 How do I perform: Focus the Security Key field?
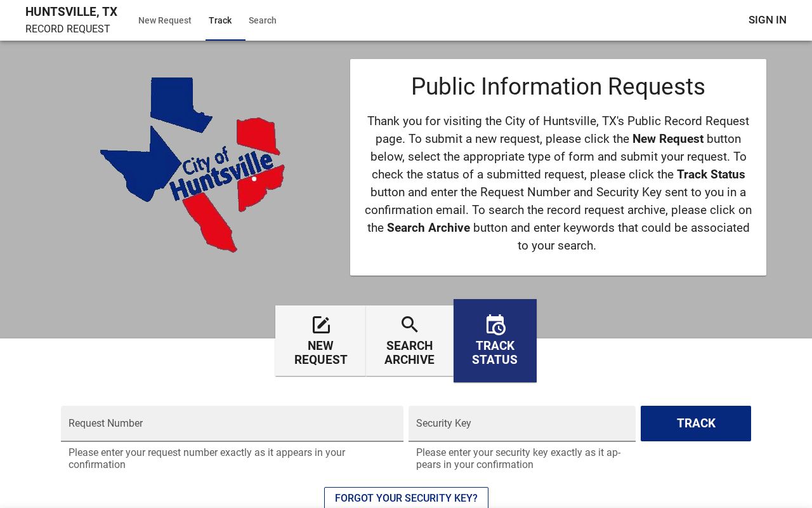tap(522, 424)
